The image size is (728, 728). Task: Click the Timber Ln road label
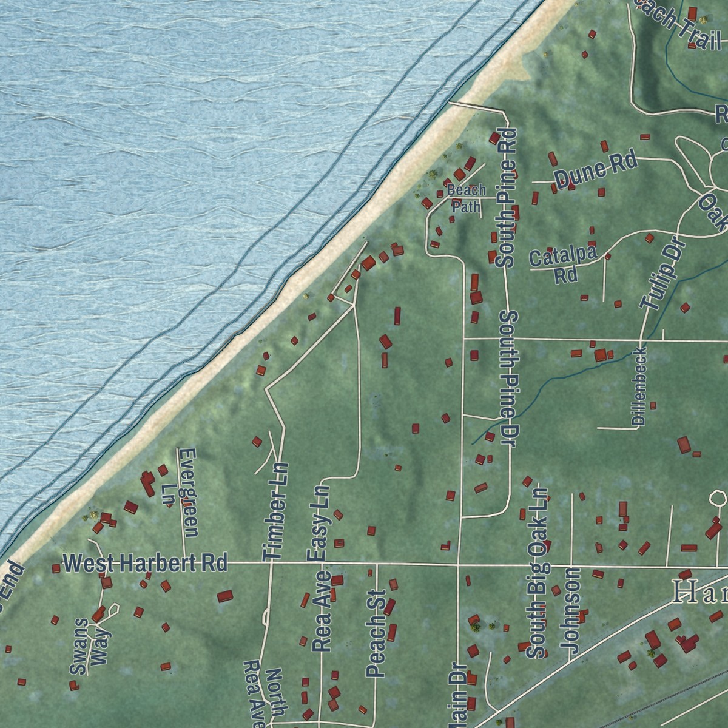point(275,511)
